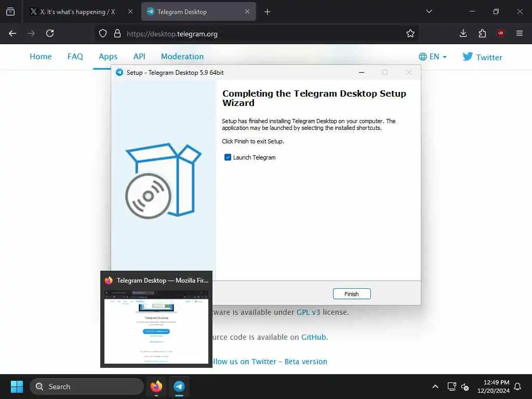Click the Firefox icon in the taskbar
532x399 pixels.
(156, 387)
